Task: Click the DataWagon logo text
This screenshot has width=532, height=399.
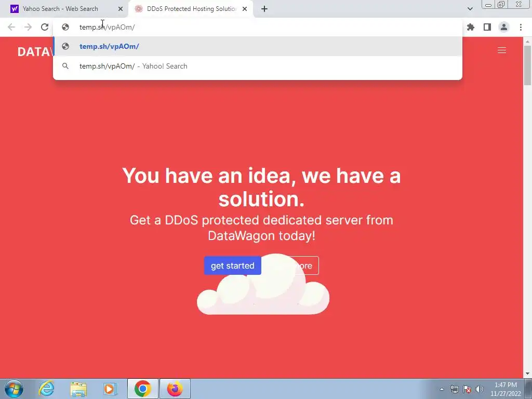Action: [x=35, y=52]
